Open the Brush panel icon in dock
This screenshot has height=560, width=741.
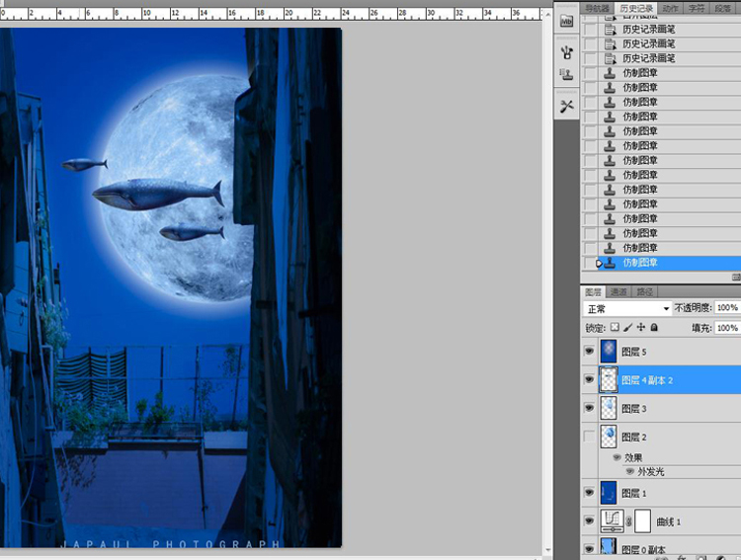[567, 52]
